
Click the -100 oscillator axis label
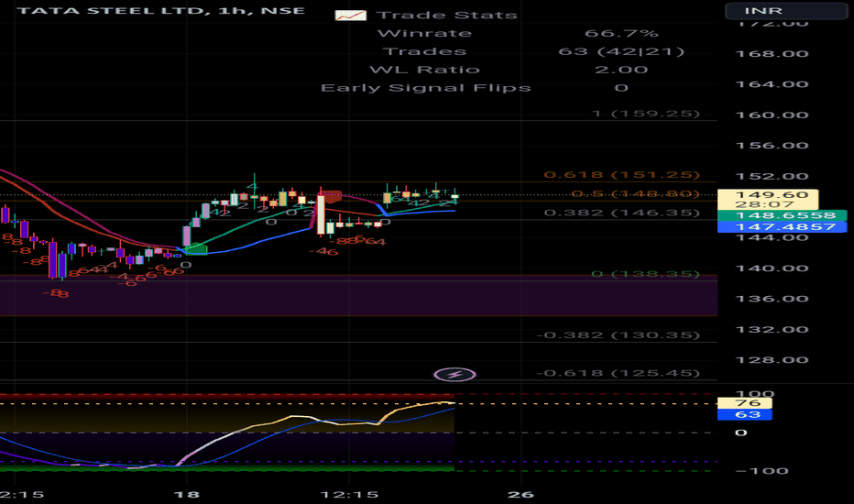[762, 471]
